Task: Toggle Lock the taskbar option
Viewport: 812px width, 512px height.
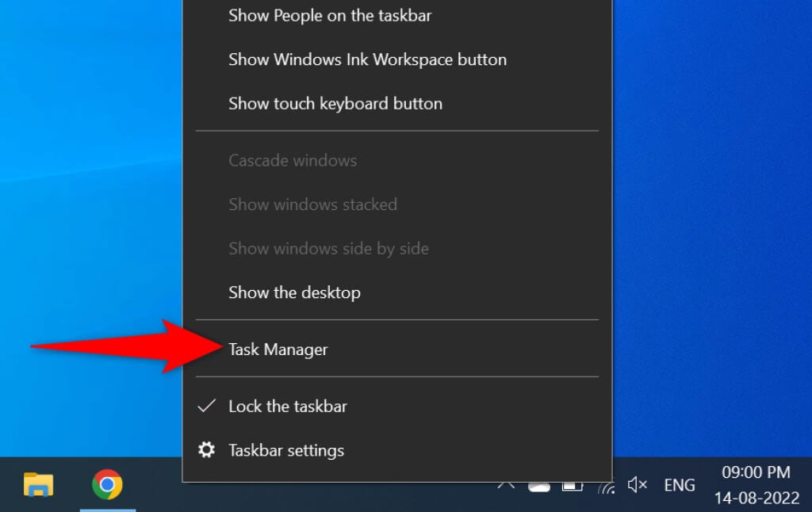Action: pos(287,407)
